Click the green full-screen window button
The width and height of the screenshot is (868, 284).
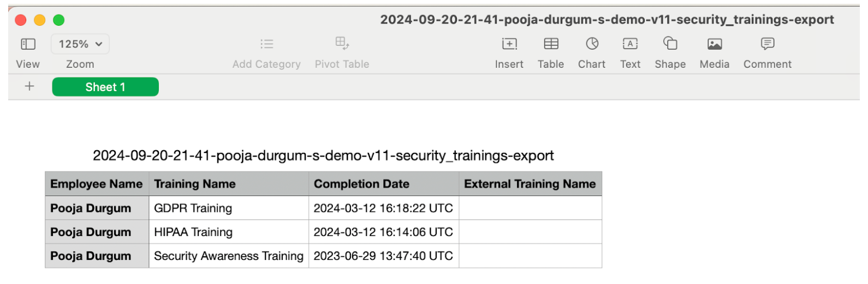[58, 20]
